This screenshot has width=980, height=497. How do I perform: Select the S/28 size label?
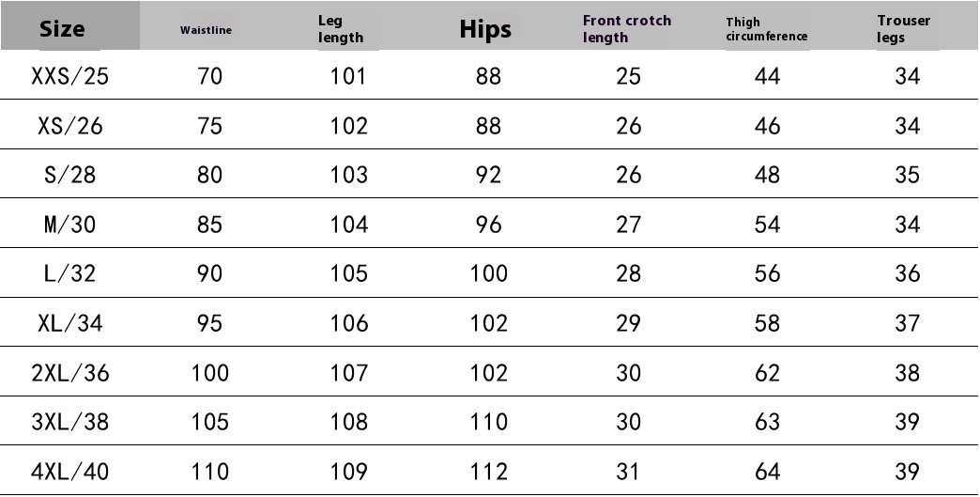[x=70, y=175]
